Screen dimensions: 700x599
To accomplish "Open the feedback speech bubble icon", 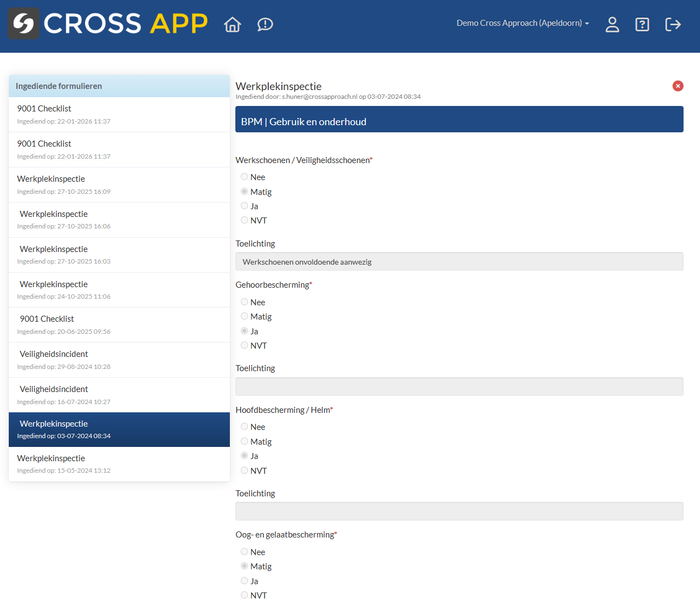I will tap(265, 24).
